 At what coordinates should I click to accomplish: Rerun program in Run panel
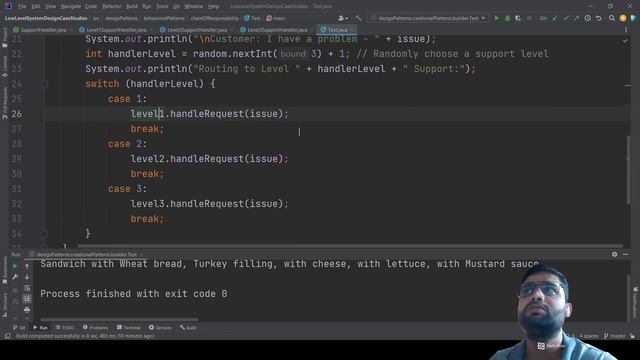(15, 266)
